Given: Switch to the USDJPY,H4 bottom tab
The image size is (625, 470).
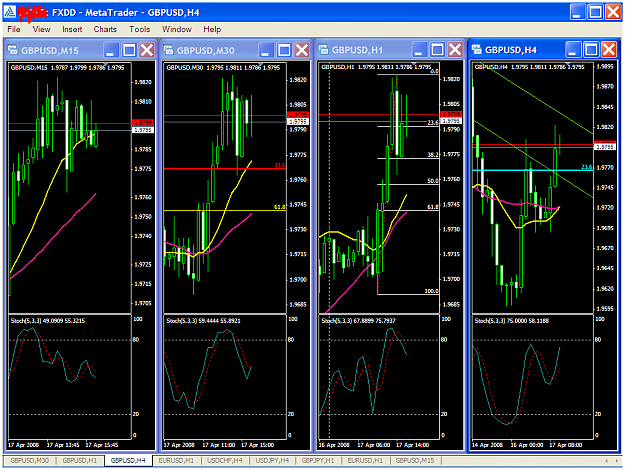Looking at the screenshot, I should [x=272, y=460].
